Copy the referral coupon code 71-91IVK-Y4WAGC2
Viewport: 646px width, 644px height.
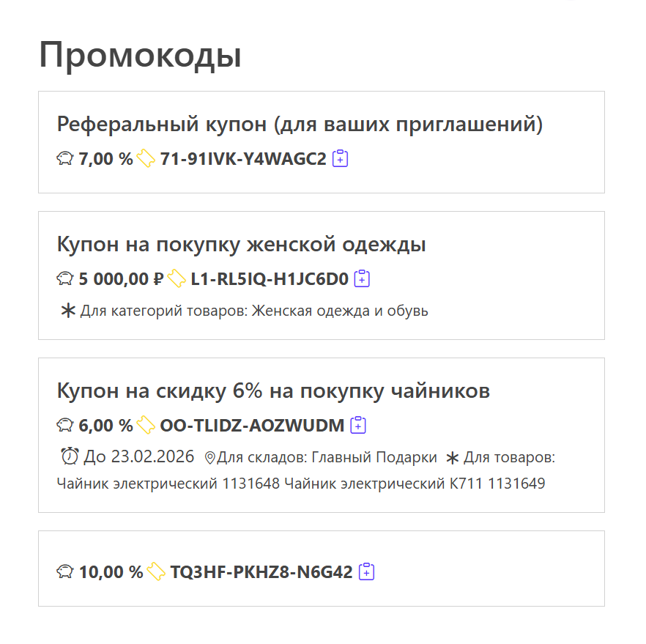tap(341, 158)
